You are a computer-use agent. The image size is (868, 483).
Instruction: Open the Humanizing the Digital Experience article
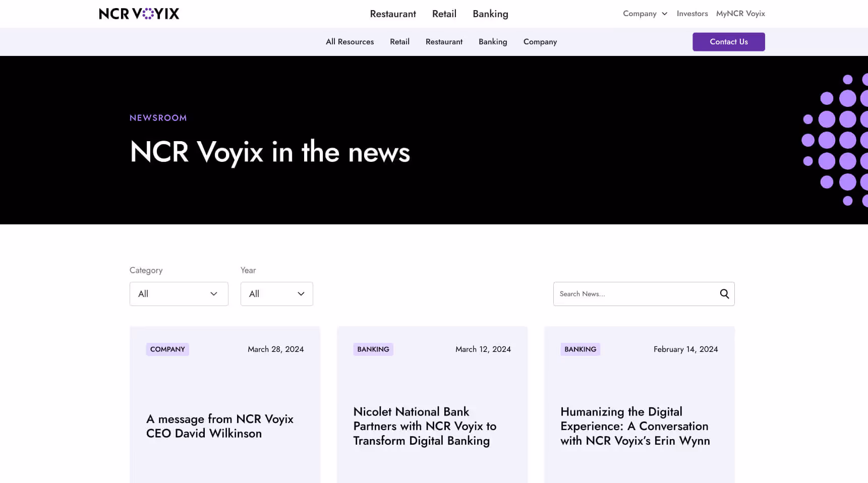click(635, 426)
